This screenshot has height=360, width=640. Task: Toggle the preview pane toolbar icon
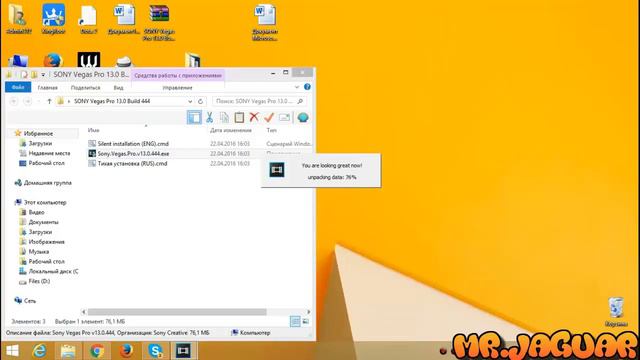tap(194, 118)
